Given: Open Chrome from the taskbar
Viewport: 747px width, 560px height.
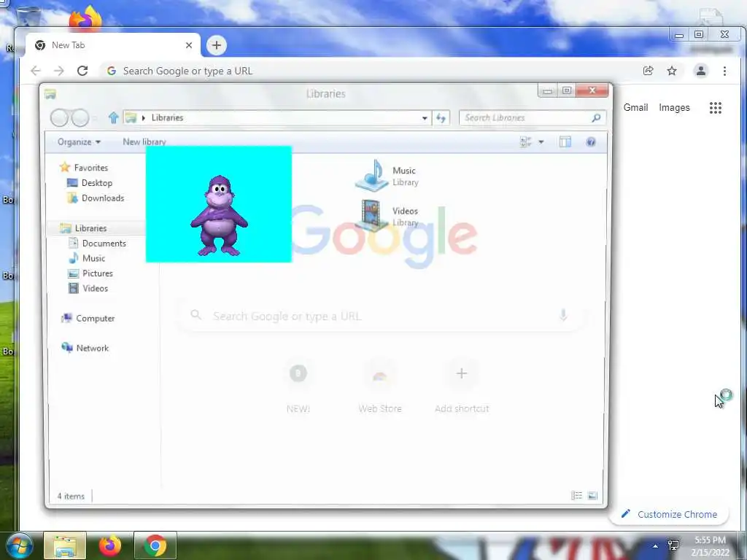Looking at the screenshot, I should click(x=155, y=545).
